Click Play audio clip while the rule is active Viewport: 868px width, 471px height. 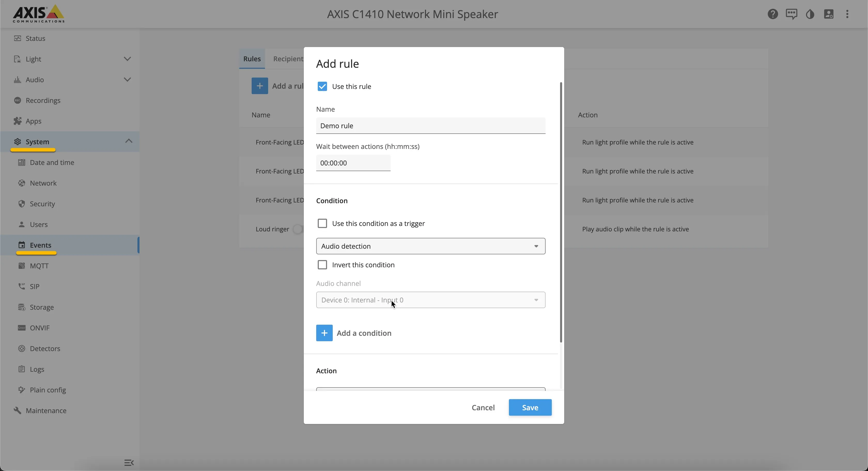click(636, 229)
